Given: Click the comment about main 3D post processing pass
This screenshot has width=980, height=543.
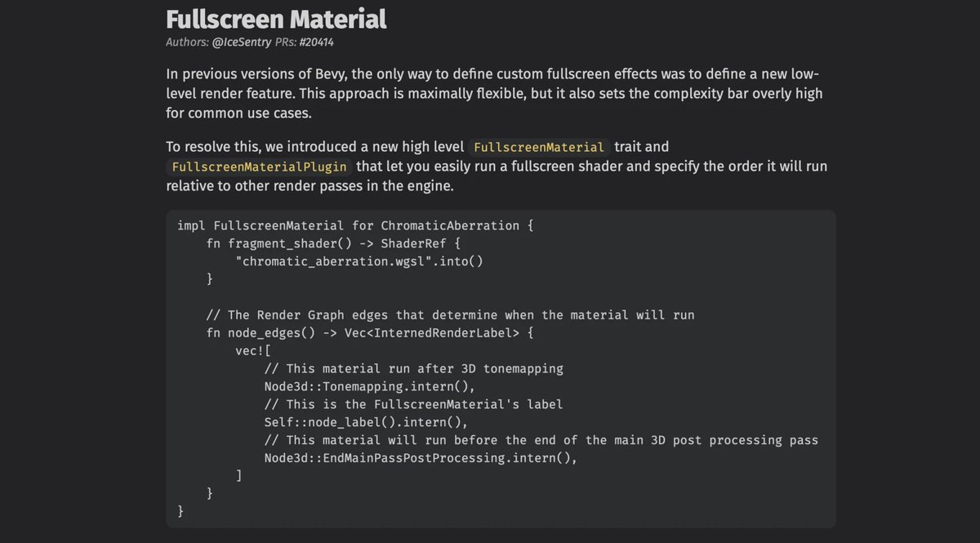Looking at the screenshot, I should click(x=541, y=441).
